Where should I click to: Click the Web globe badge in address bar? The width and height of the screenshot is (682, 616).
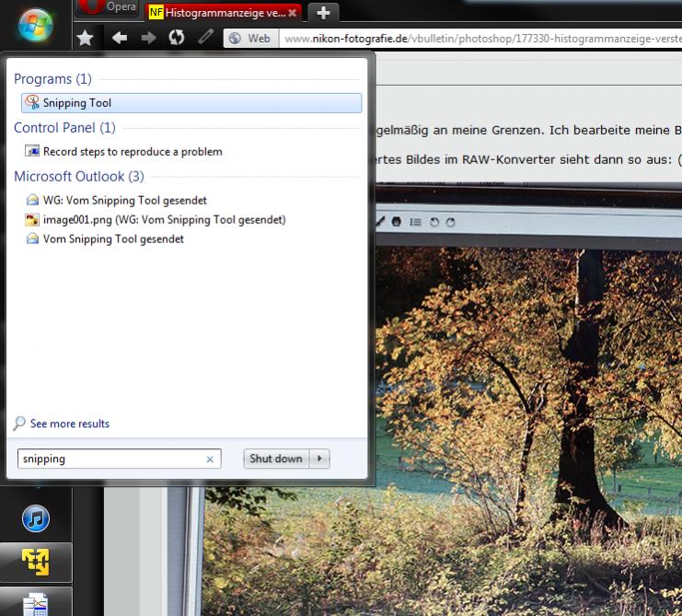coord(251,39)
